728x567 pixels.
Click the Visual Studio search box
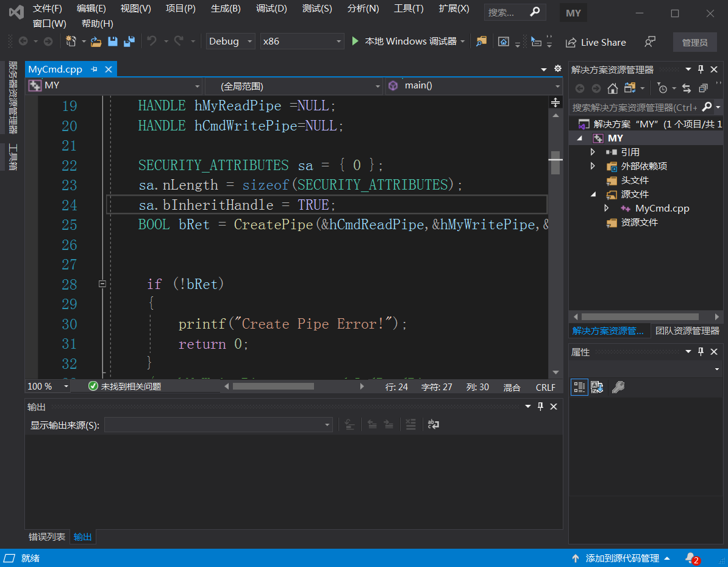click(x=515, y=13)
